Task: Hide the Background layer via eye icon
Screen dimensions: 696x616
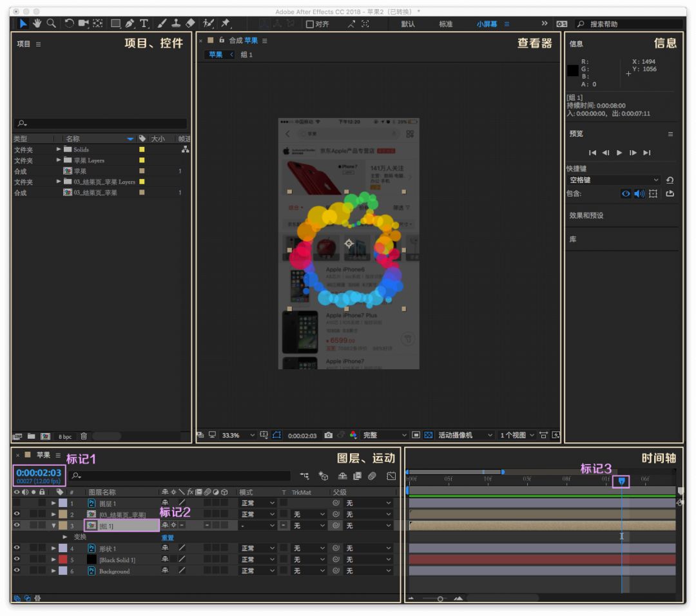Action: coord(17,570)
